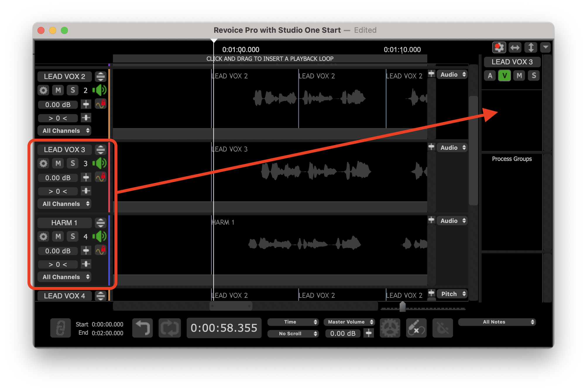Click the vertical zoom arrows icon
The image size is (587, 392).
coord(531,47)
